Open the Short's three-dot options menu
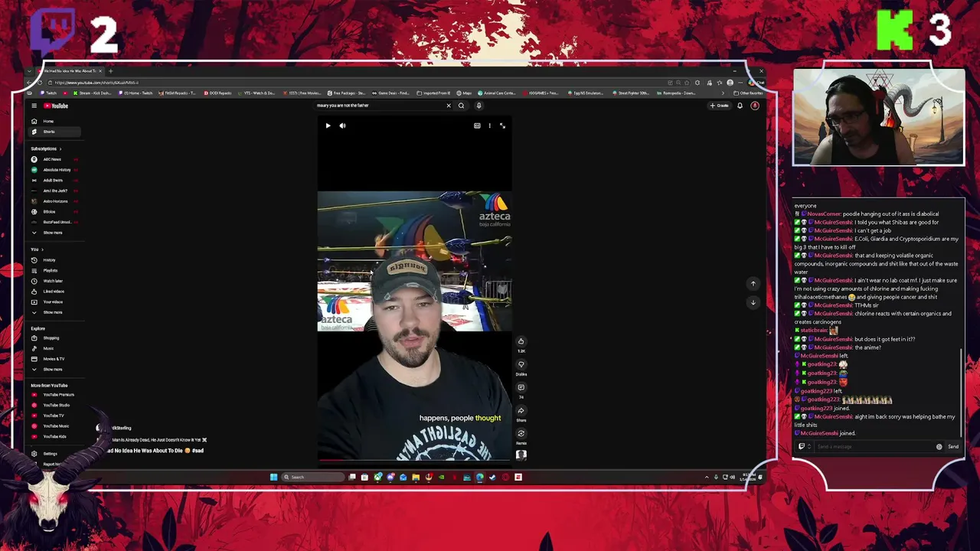 (x=489, y=126)
